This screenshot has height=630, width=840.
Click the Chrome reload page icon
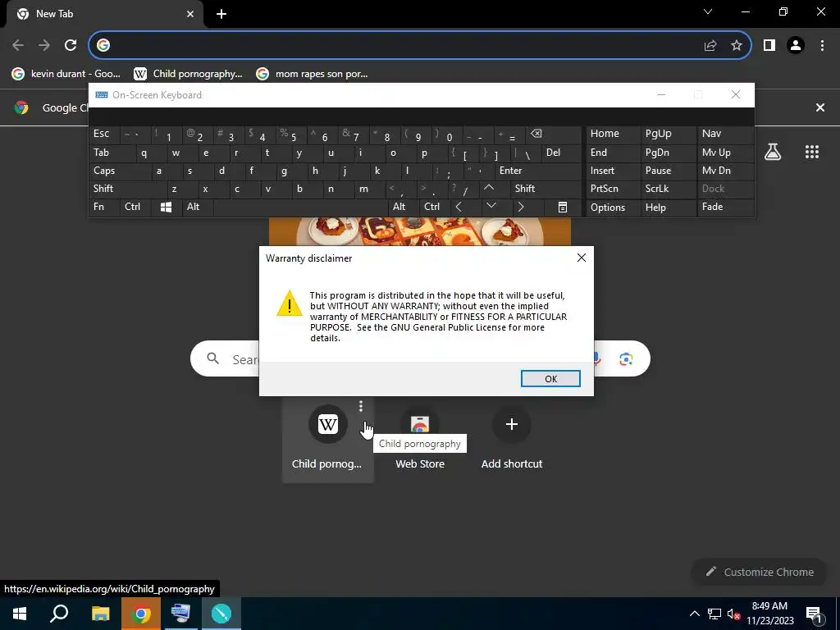click(71, 46)
